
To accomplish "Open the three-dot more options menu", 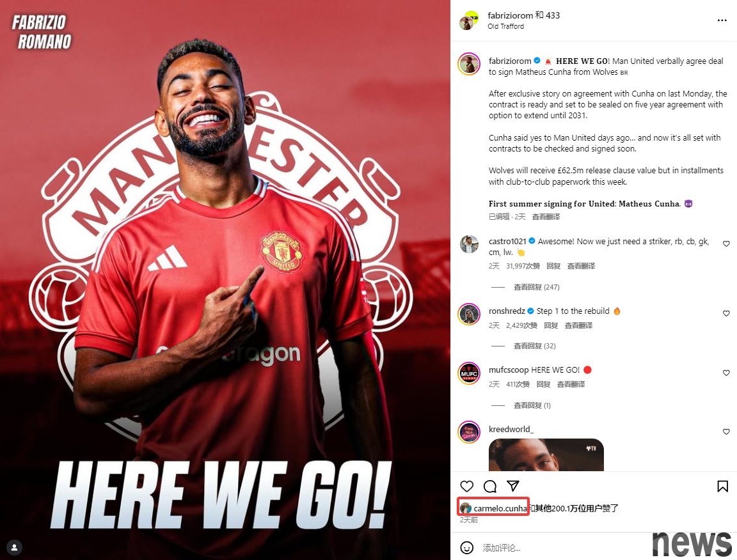I will (x=722, y=20).
